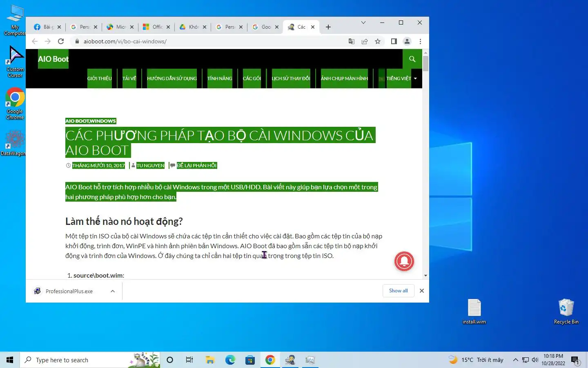
Task: Switch to the Facebook 'Bài' tab
Action: tap(47, 27)
